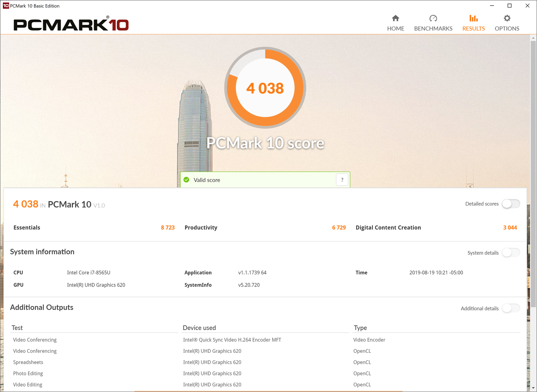Click the scrollbar down arrow
The image size is (537, 392).
pyautogui.click(x=533, y=388)
